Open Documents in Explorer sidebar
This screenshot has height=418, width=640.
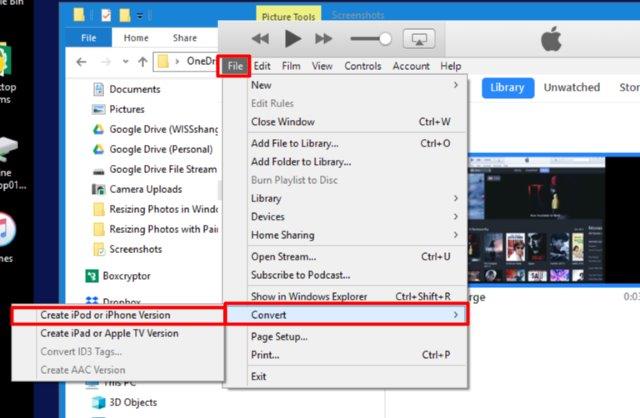click(x=127, y=89)
